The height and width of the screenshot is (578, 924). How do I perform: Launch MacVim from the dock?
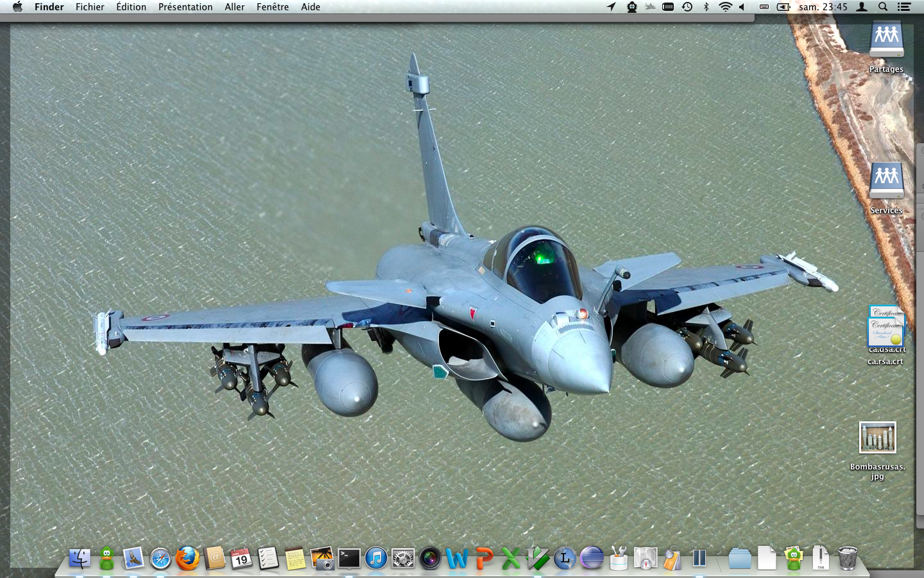point(538,559)
